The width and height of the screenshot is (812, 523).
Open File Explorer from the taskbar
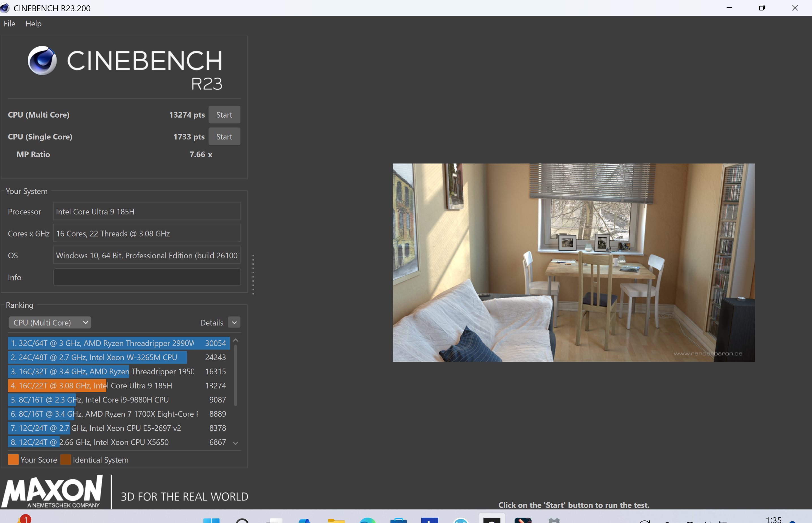point(336,520)
